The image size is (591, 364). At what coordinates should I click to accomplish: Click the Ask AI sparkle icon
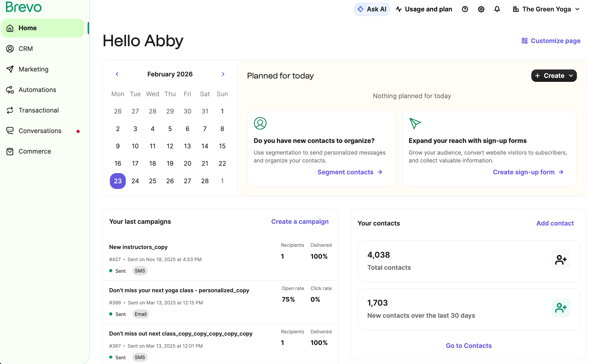click(x=360, y=9)
